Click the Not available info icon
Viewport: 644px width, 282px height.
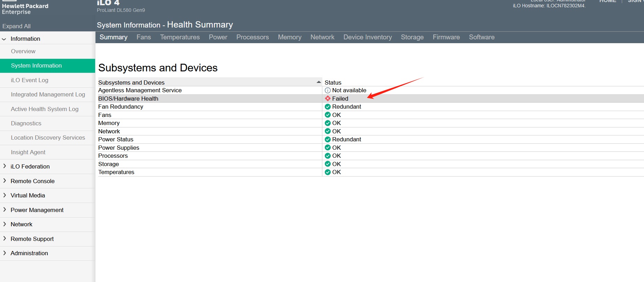(328, 91)
